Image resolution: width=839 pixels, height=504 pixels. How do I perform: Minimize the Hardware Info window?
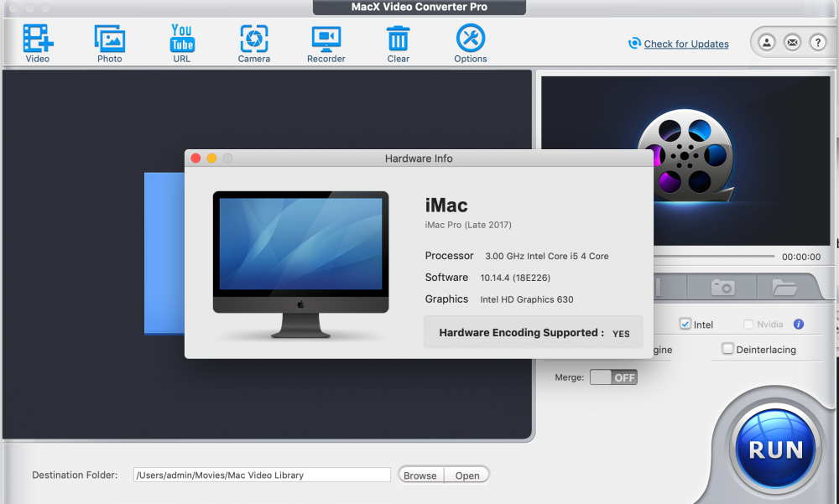point(212,158)
